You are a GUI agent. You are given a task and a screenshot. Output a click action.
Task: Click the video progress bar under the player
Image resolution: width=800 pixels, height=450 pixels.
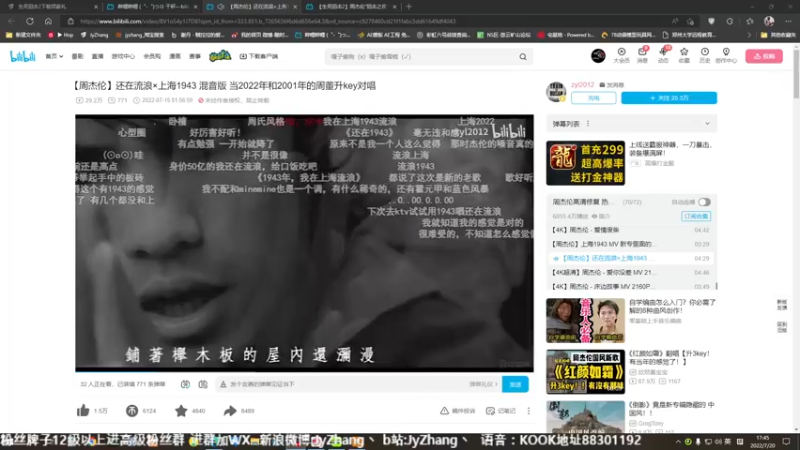304,370
